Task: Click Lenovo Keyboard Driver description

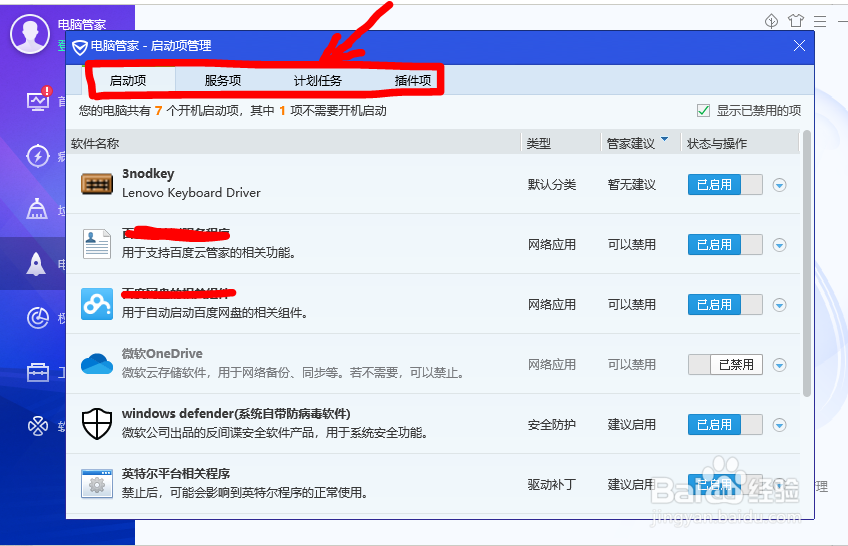Action: (x=191, y=193)
